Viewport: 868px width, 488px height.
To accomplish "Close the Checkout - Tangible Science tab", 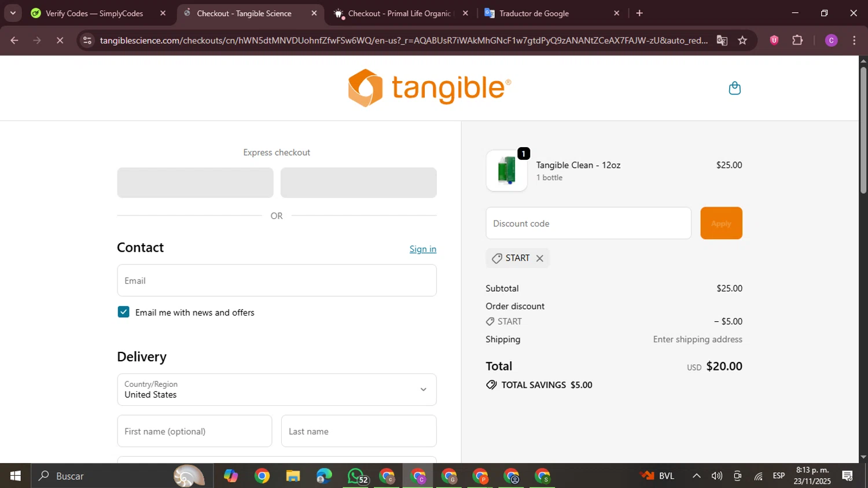I will [x=314, y=13].
